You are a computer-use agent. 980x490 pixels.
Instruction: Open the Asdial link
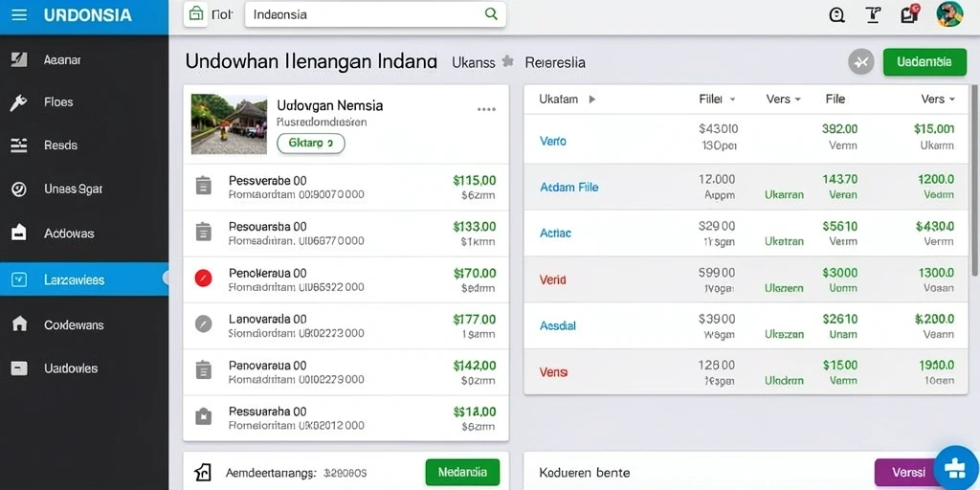(x=558, y=325)
